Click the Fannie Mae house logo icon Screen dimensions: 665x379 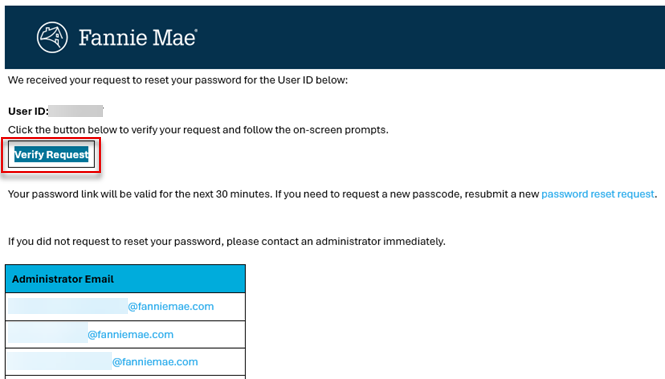[52, 37]
